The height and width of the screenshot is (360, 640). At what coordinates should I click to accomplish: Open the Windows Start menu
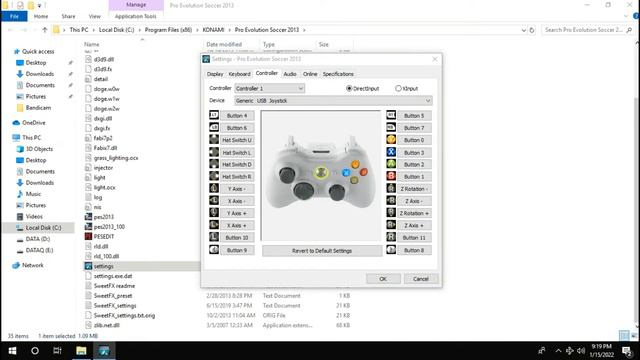coord(12,351)
